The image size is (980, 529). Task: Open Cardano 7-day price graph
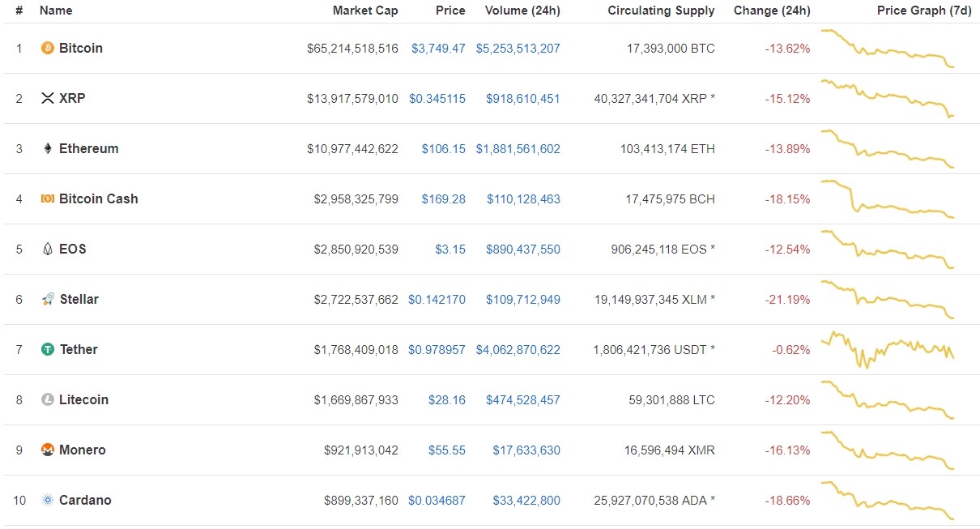888,501
